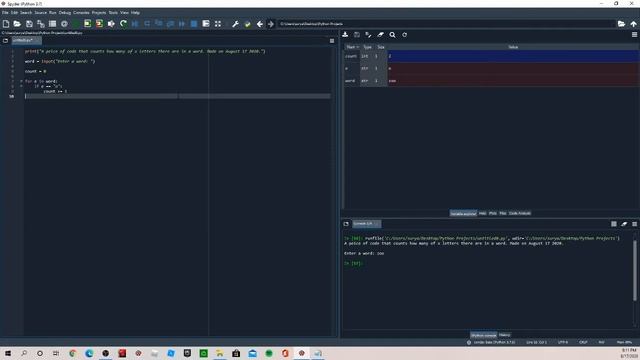Click the Open file folder icon
The width and height of the screenshot is (640, 360).
[x=17, y=24]
